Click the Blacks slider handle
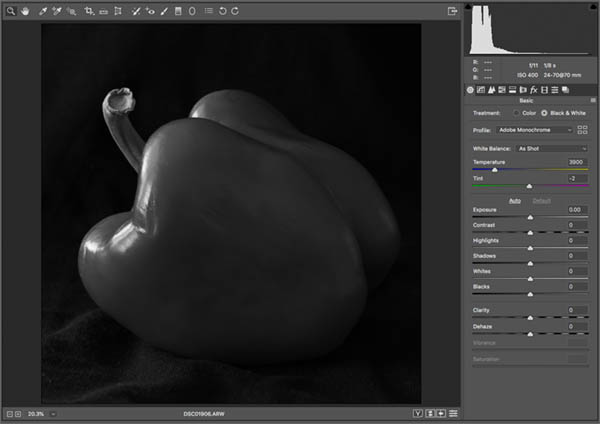600x424 pixels. click(530, 294)
